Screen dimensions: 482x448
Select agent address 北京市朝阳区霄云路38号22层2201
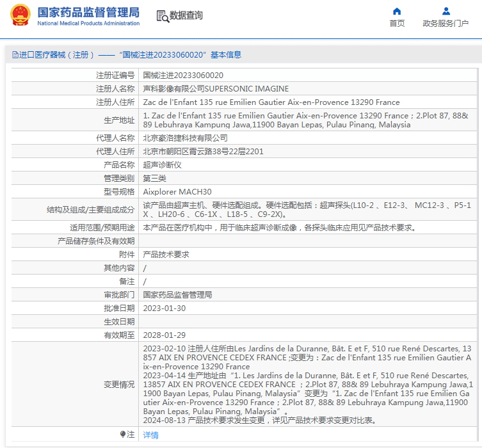203,152
